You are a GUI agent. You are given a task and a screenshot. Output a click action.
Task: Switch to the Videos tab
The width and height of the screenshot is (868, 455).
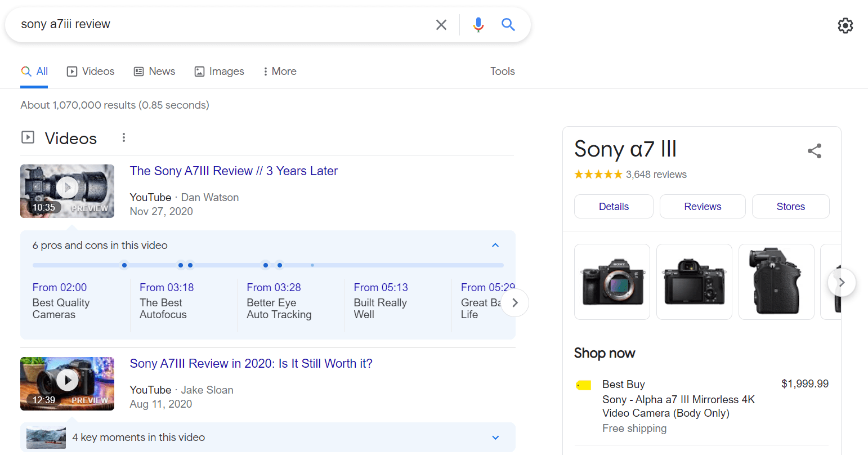pyautogui.click(x=91, y=72)
